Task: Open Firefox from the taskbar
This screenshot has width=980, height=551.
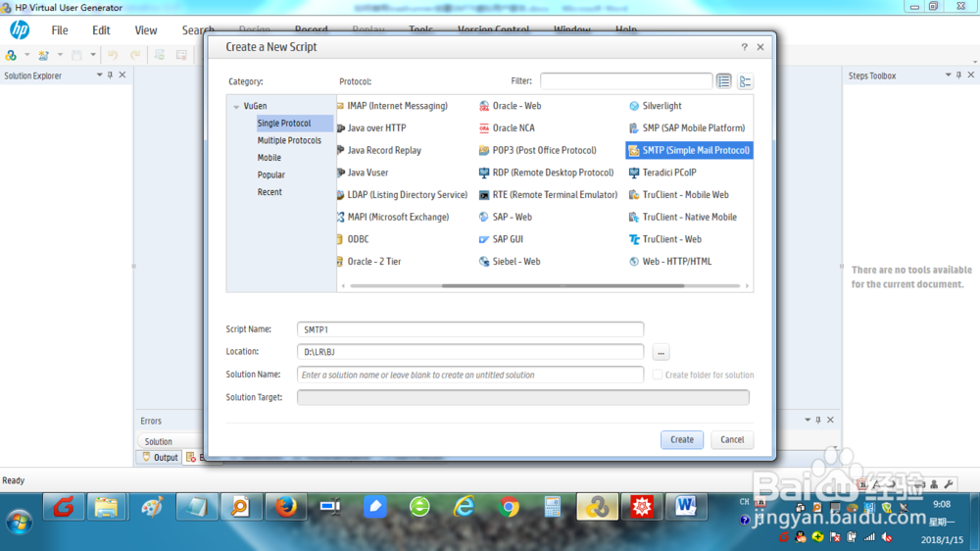Action: (x=285, y=507)
